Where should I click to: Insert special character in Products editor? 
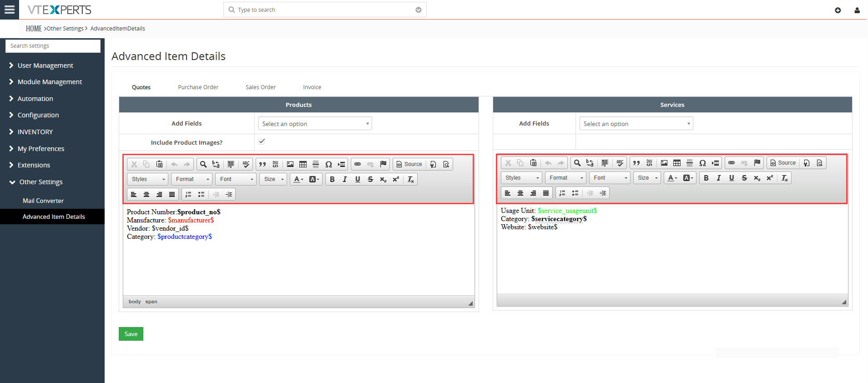coord(328,164)
